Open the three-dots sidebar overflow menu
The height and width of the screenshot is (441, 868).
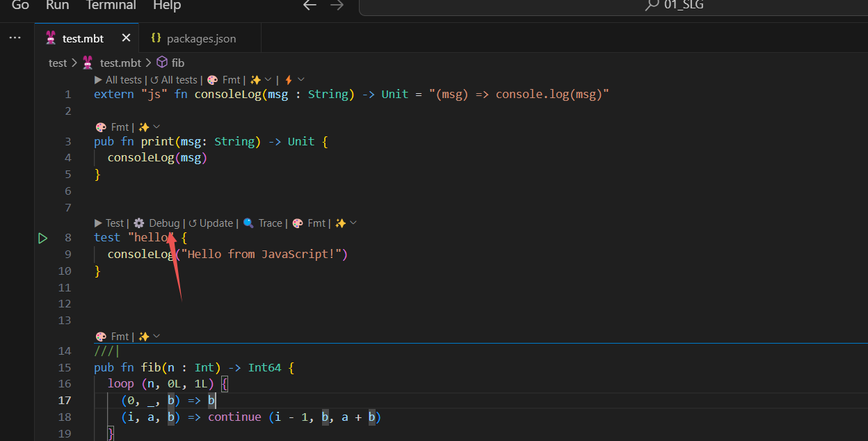(x=15, y=38)
